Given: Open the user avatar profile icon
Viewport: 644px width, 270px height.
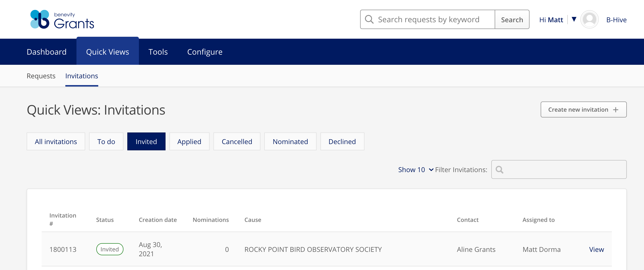Looking at the screenshot, I should coord(589,20).
